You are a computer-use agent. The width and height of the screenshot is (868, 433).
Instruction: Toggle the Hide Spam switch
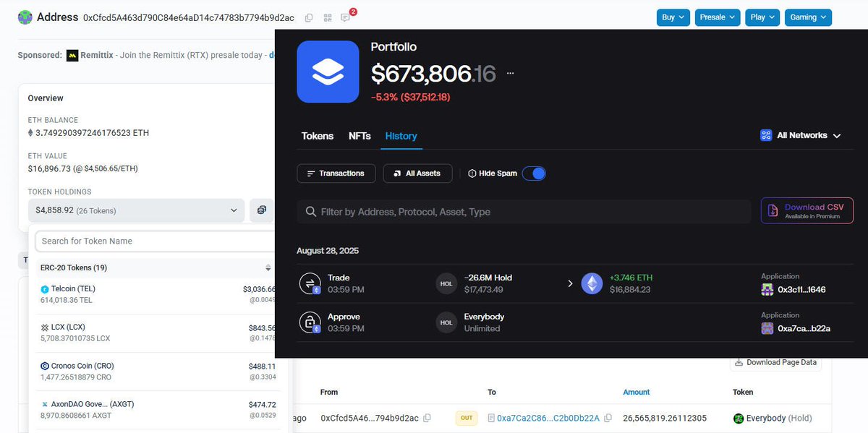click(x=534, y=173)
